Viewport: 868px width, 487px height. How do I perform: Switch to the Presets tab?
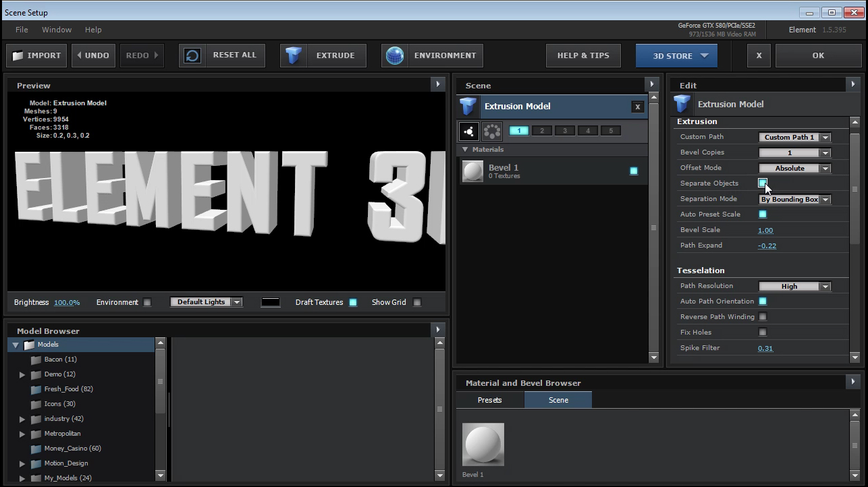(490, 400)
